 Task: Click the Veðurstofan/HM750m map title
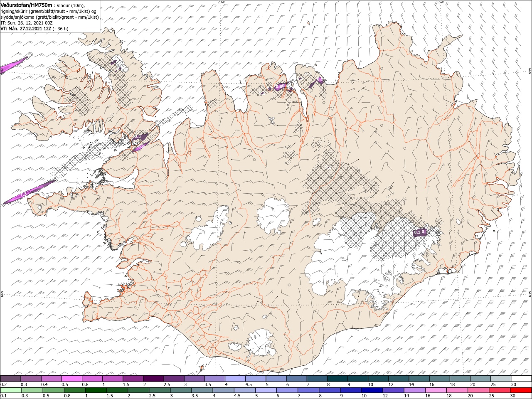(26, 5)
